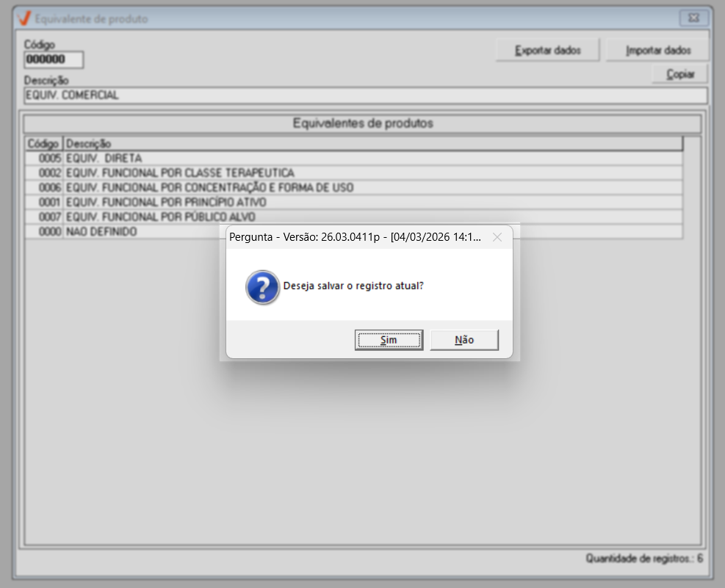Screen dimensions: 725x588
Task: Click the Importar dados button
Action: pyautogui.click(x=657, y=50)
